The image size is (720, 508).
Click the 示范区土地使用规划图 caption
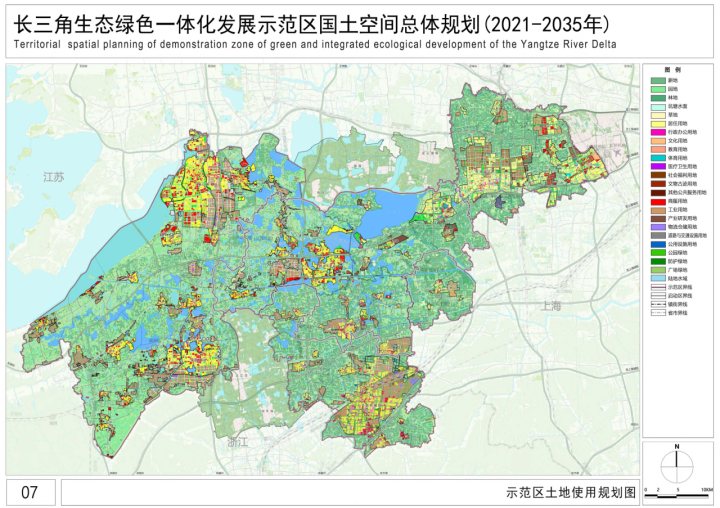click(x=571, y=493)
